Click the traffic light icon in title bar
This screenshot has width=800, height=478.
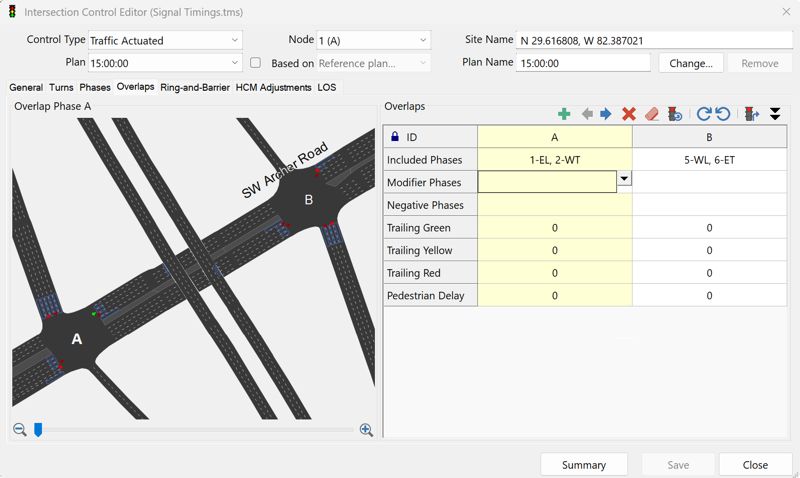pos(12,11)
